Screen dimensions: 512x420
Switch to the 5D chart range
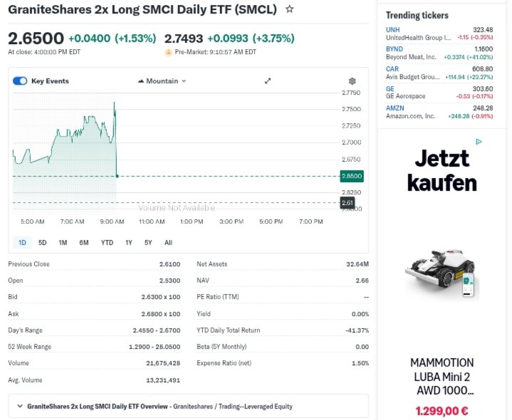pos(42,243)
